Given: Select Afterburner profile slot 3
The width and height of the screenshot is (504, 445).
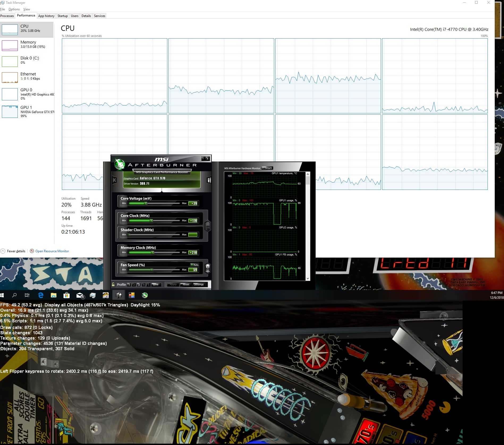Looking at the screenshot, I should tap(138, 285).
